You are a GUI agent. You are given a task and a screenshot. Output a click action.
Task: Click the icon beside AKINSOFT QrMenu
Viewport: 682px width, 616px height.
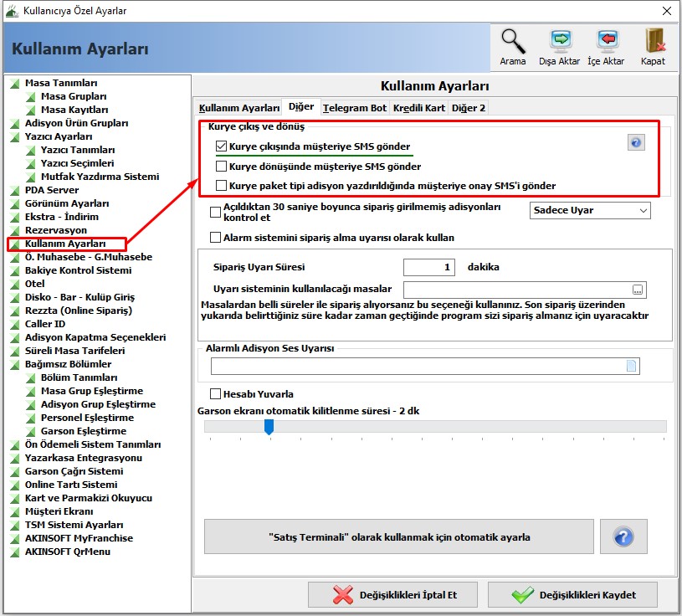(x=15, y=552)
